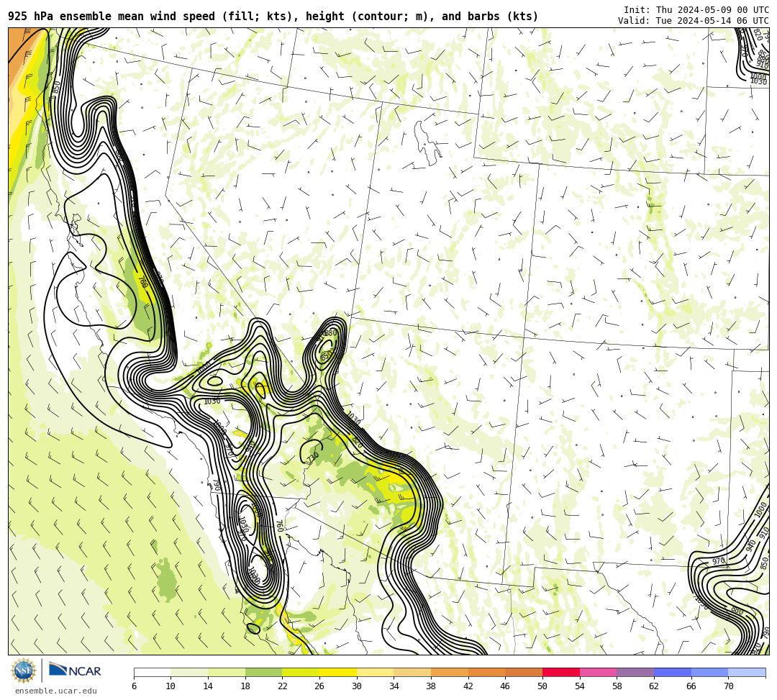Viewport: 777px width, 700px height.
Task: Click the colorbar tick label 46
Action: [506, 686]
